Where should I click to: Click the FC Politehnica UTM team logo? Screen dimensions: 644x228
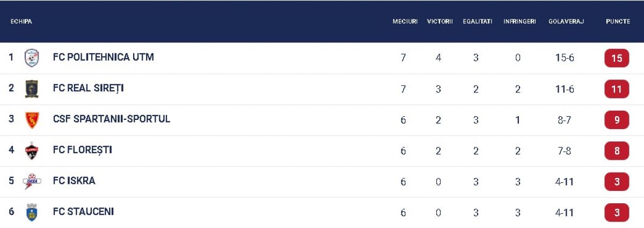[x=32, y=58]
